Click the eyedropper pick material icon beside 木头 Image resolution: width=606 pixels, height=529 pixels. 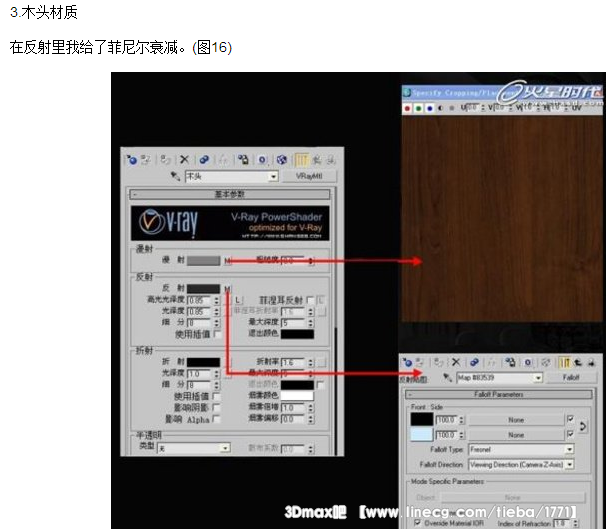pyautogui.click(x=177, y=176)
